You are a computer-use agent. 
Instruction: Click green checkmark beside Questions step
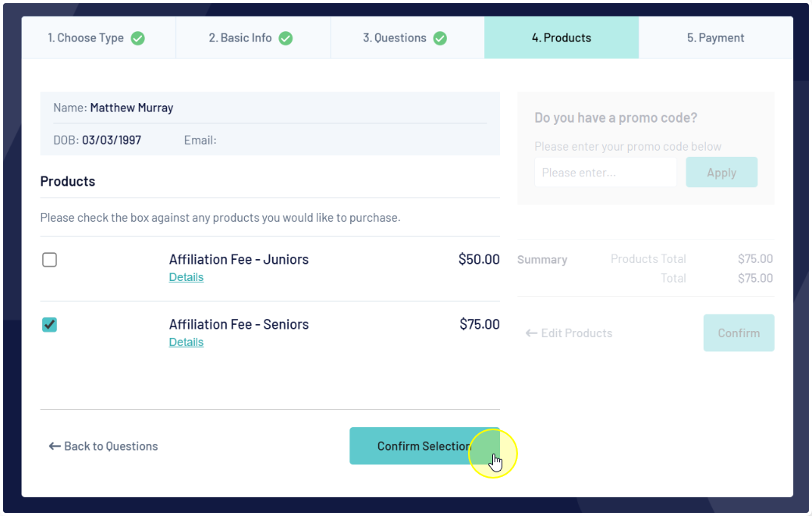(440, 38)
